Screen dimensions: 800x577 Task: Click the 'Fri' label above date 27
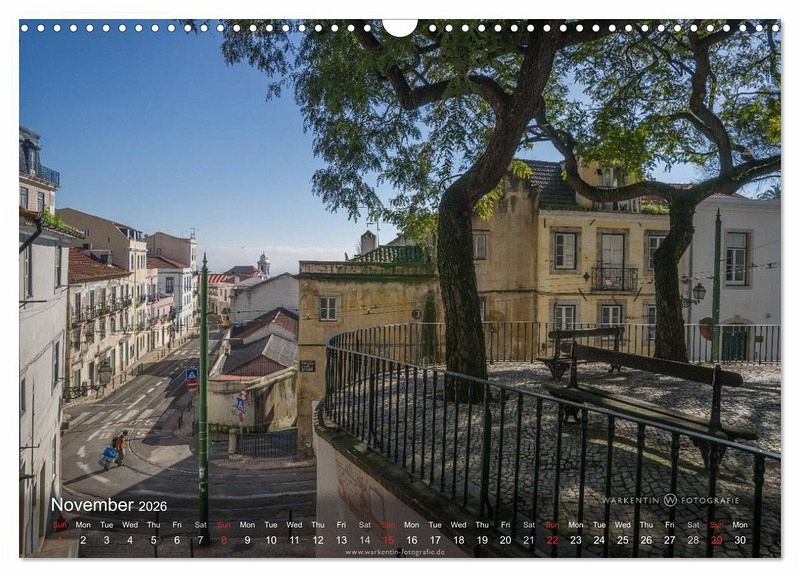(670, 524)
